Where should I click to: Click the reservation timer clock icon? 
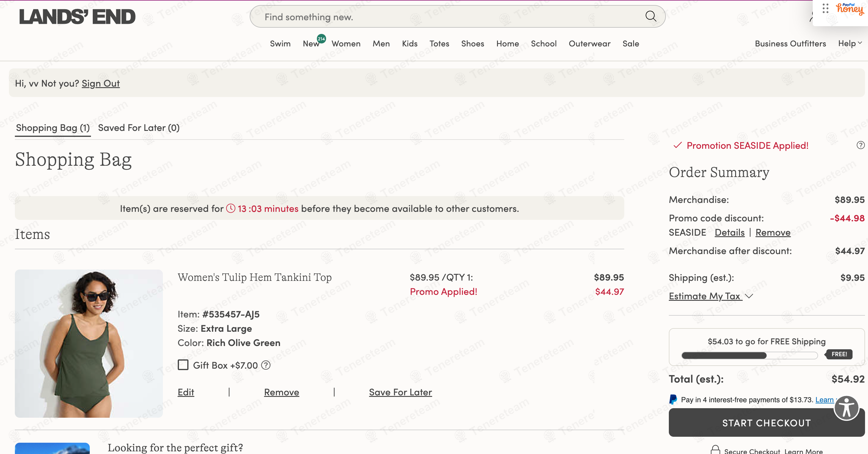pyautogui.click(x=231, y=209)
